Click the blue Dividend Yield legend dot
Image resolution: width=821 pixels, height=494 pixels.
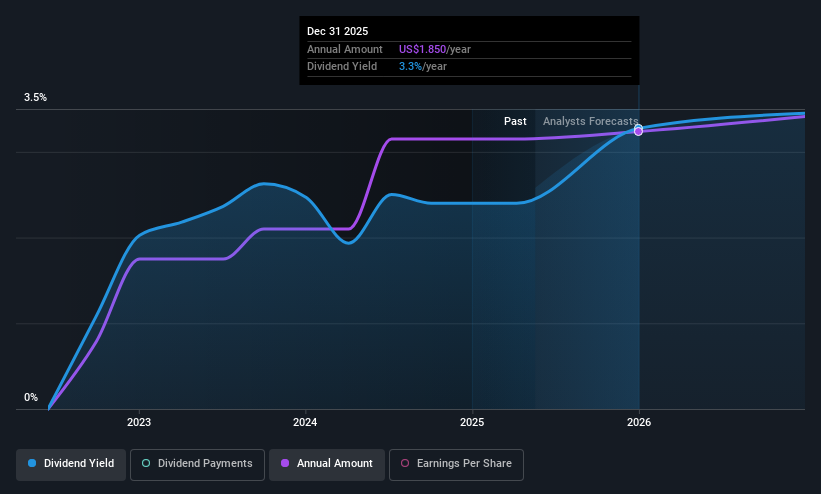pyautogui.click(x=32, y=463)
